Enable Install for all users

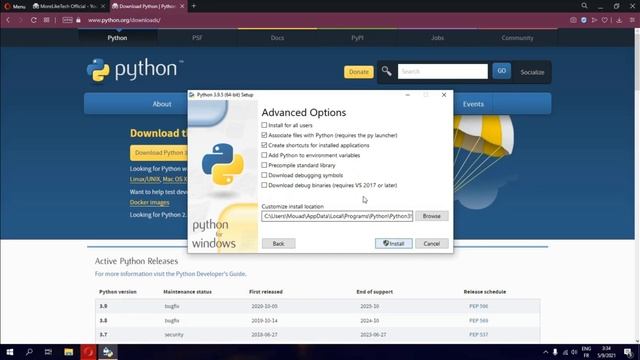pyautogui.click(x=287, y=125)
